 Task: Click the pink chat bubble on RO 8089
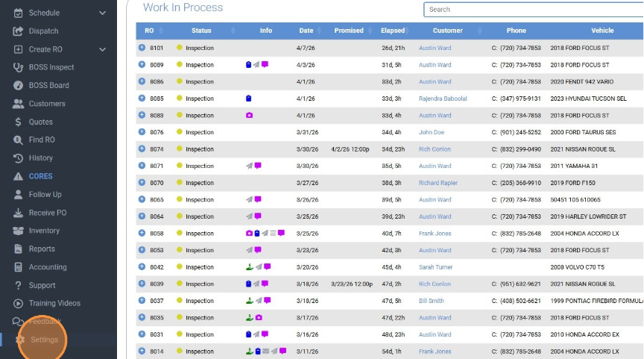[265, 65]
